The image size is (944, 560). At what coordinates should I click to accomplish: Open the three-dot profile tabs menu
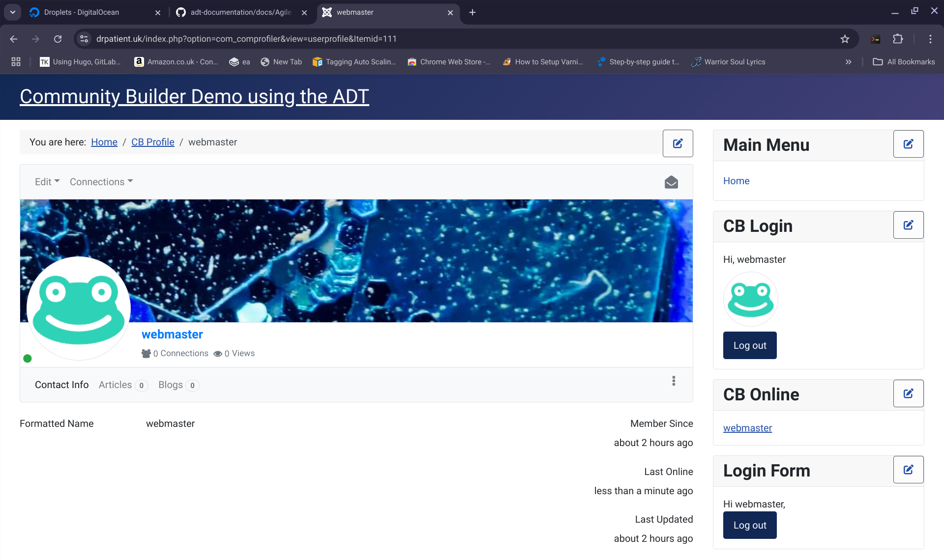674,381
